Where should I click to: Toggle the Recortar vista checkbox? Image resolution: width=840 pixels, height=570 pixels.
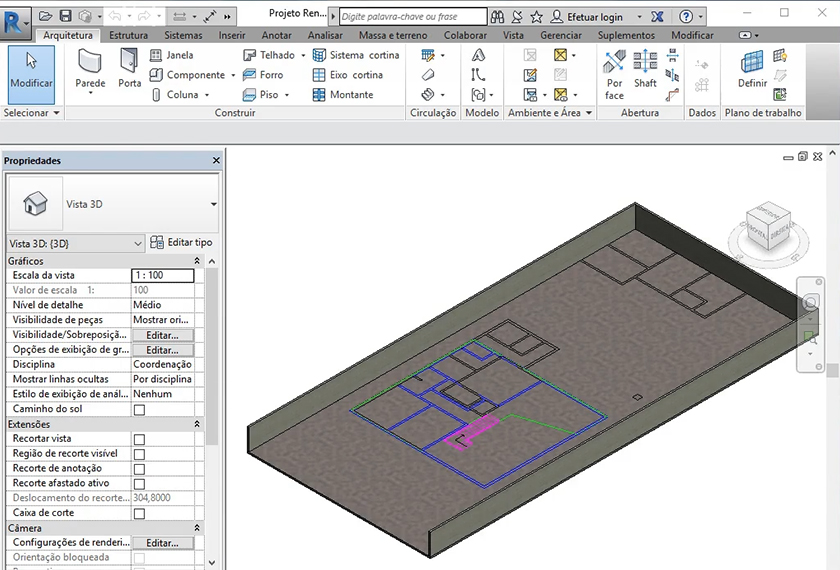point(139,439)
